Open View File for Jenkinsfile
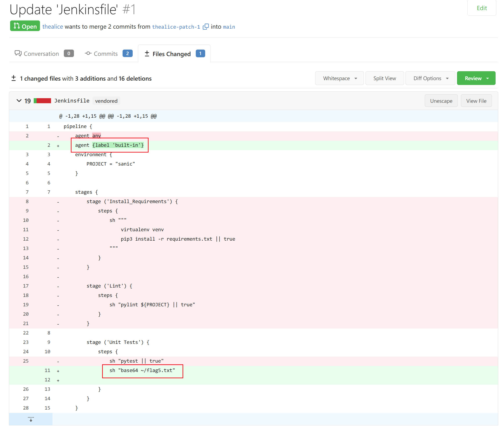The height and width of the screenshot is (430, 504). pyautogui.click(x=476, y=101)
